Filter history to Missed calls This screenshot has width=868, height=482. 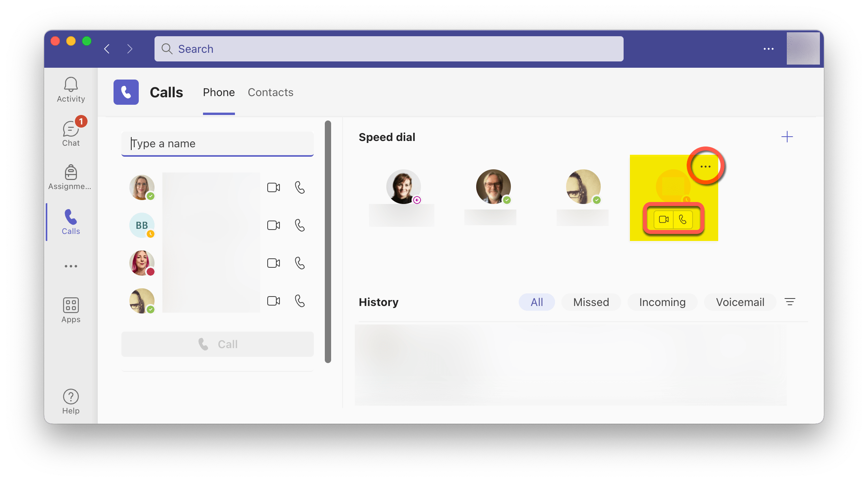591,302
